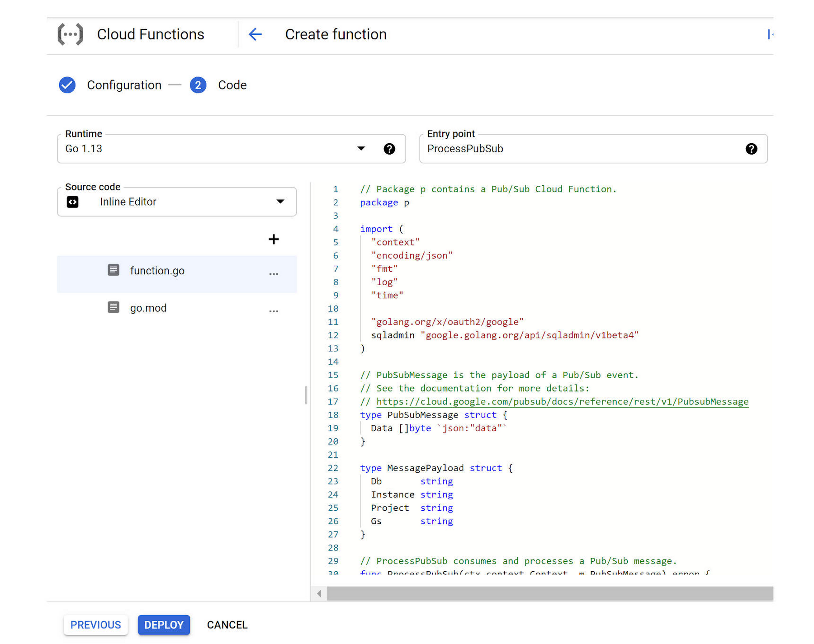Click inside the Entry point field
This screenshot has height=644, width=814.
(543, 149)
